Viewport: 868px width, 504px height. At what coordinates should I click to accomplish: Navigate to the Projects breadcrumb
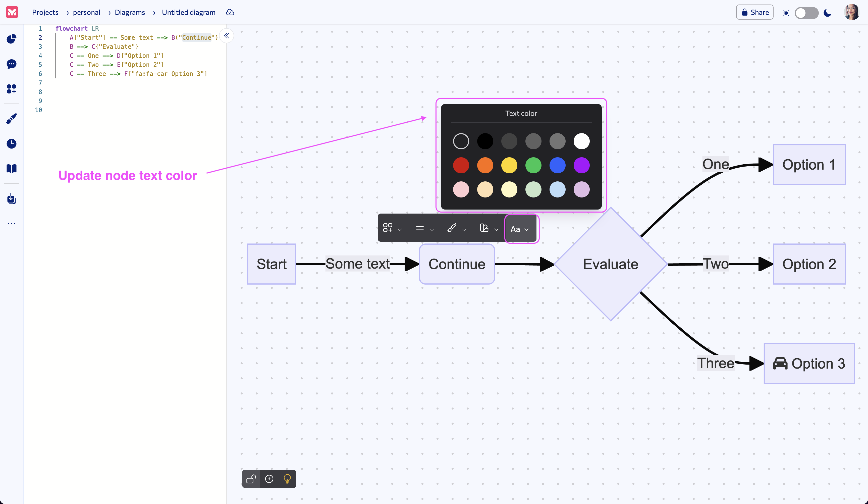click(45, 12)
